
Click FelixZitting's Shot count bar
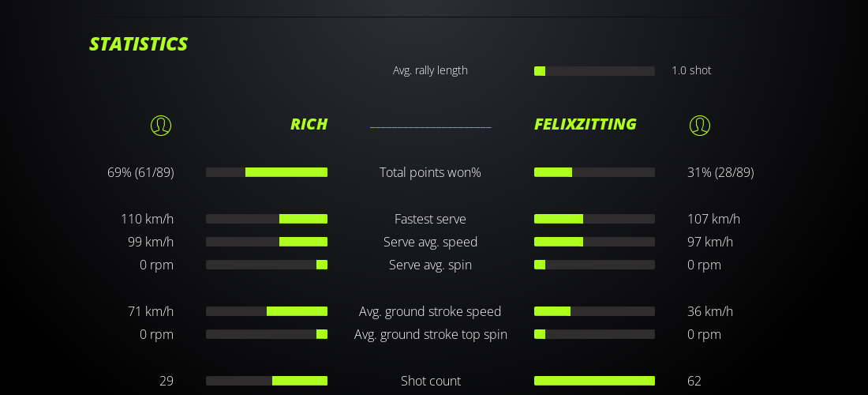594,381
